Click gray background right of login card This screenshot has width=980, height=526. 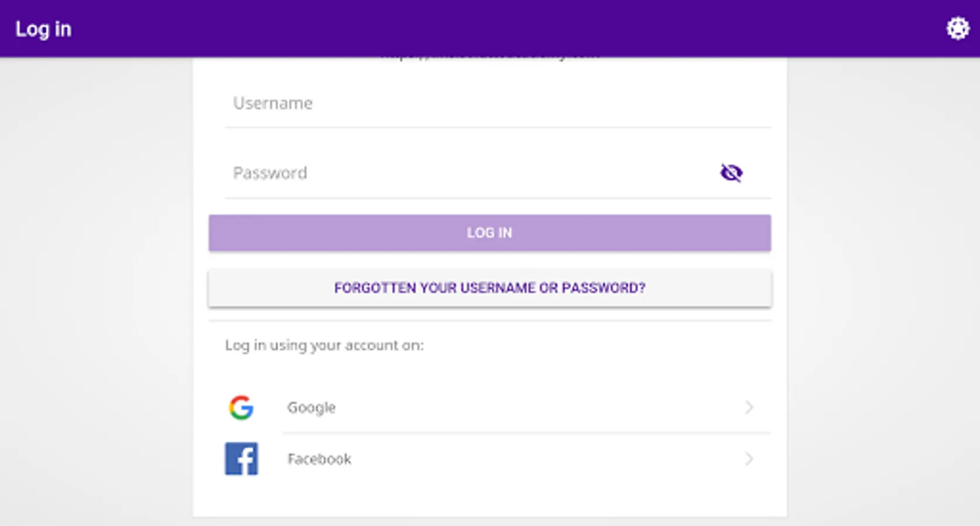coord(883,292)
